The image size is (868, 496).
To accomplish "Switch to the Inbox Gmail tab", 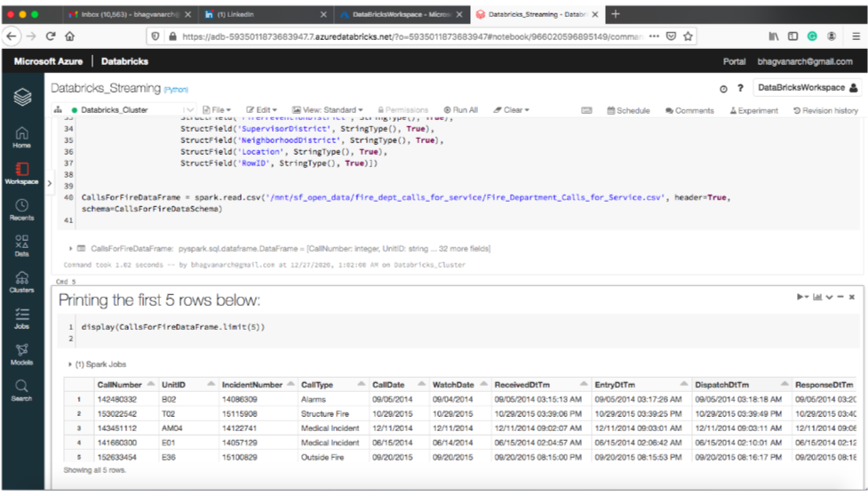I will 129,14.
